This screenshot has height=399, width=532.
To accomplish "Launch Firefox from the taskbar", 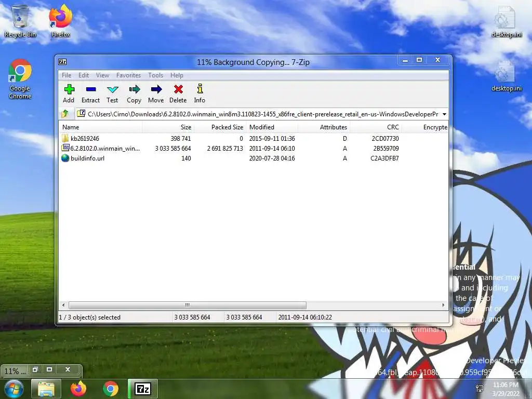I will coord(78,389).
